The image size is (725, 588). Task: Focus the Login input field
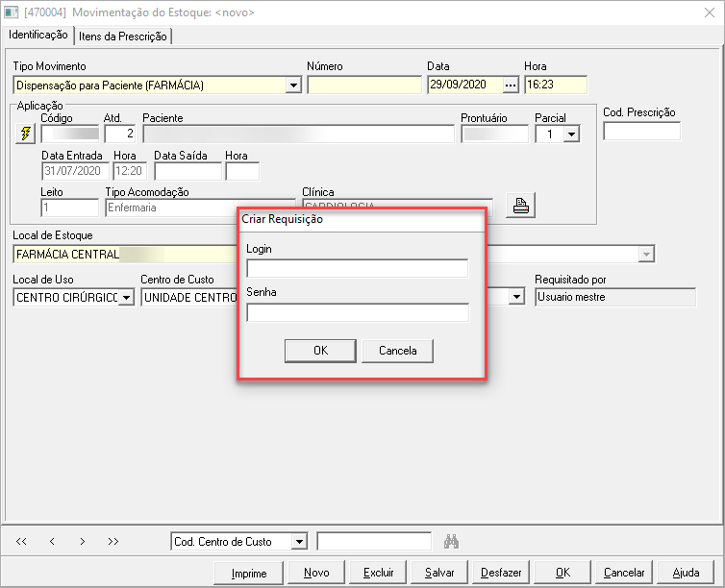(358, 269)
